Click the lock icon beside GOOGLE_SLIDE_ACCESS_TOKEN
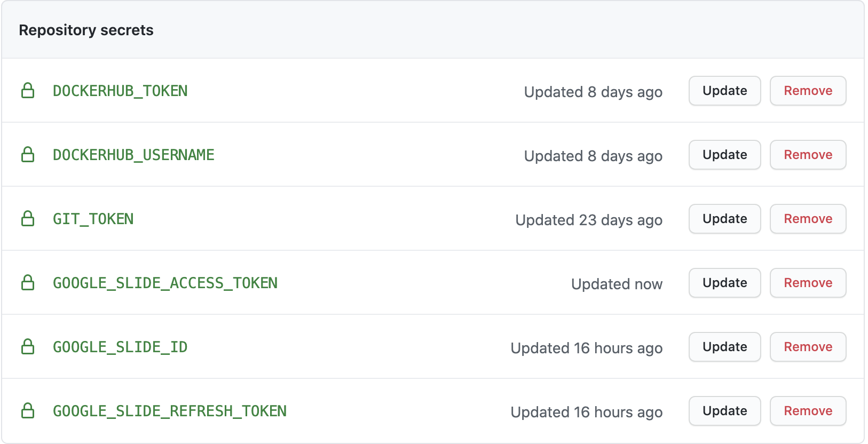 click(28, 283)
